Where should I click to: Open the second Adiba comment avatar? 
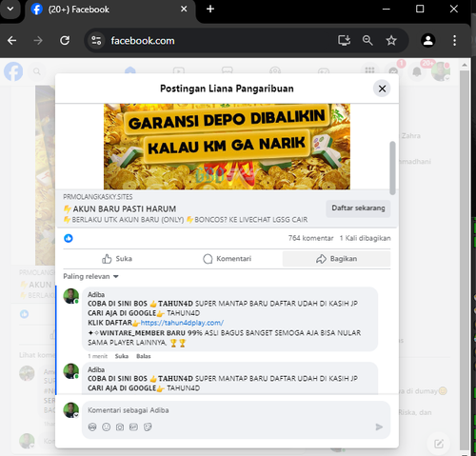coord(71,371)
